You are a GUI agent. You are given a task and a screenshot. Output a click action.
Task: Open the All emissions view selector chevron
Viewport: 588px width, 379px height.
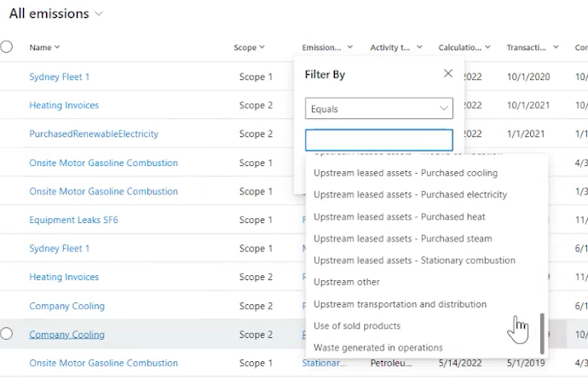(99, 14)
